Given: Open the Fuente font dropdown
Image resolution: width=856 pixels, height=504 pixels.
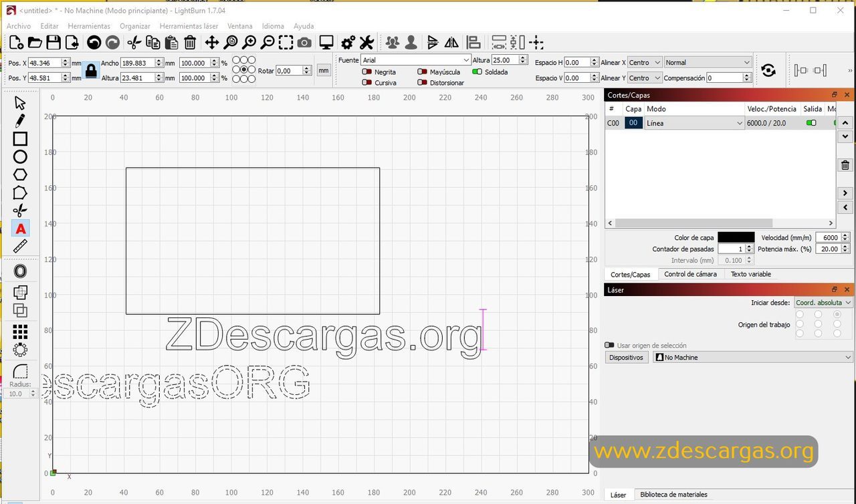Looking at the screenshot, I should point(417,60).
